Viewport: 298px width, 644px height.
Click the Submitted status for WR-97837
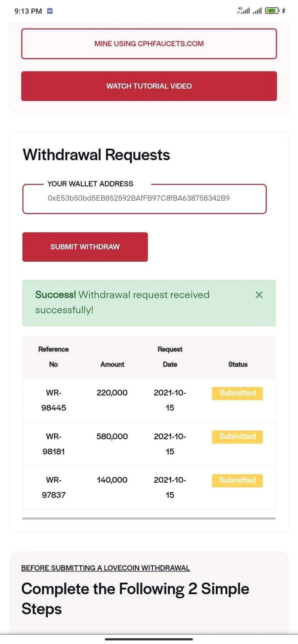(237, 480)
